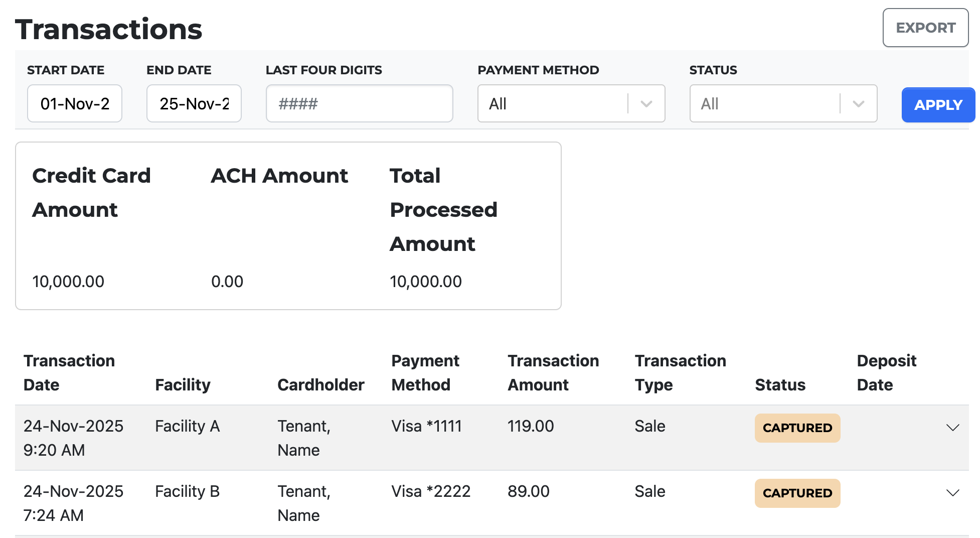
Task: Focus the Last Four Digits input
Action: [x=359, y=104]
